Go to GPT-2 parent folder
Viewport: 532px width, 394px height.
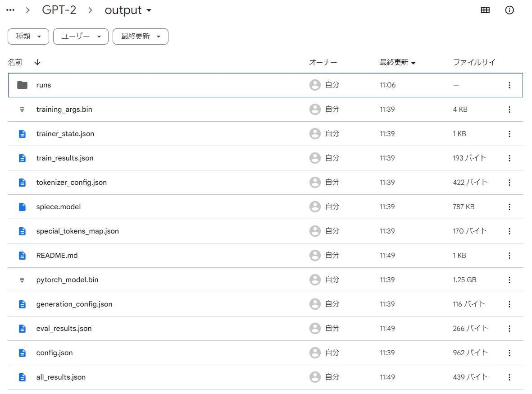coord(59,10)
